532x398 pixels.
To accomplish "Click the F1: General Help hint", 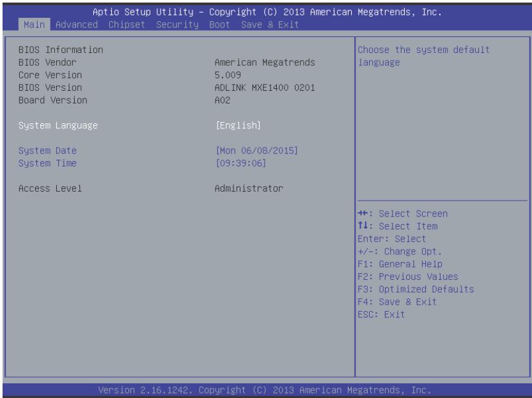I will coord(400,264).
